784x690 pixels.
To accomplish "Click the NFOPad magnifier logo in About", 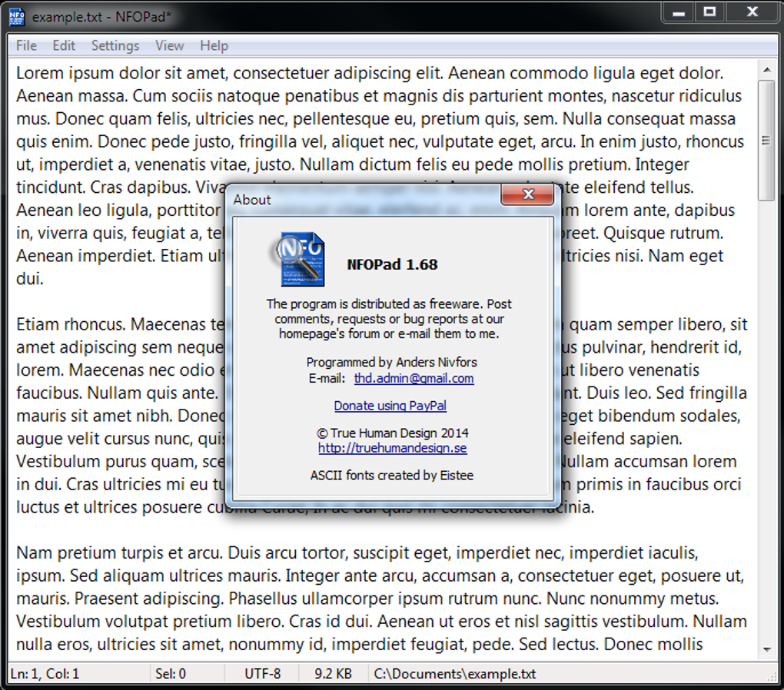I will coord(298,259).
